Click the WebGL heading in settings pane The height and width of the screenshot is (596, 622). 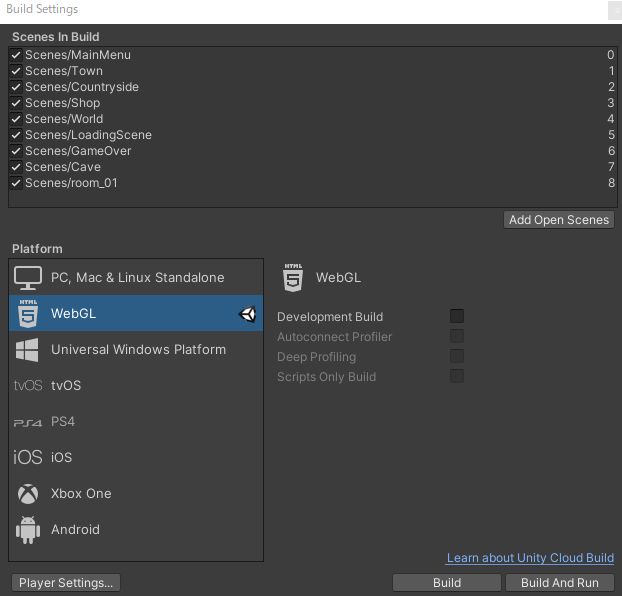point(338,277)
